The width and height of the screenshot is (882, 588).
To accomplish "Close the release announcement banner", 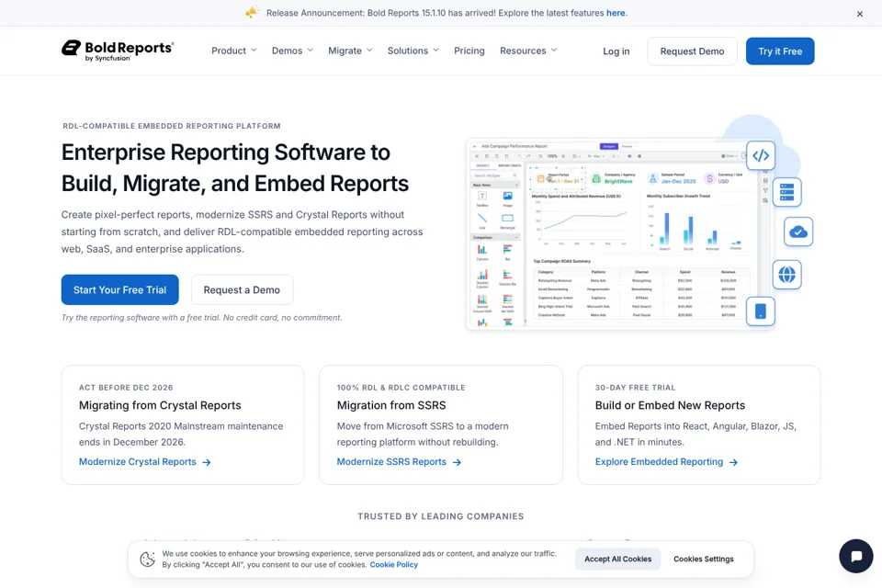I will point(860,14).
